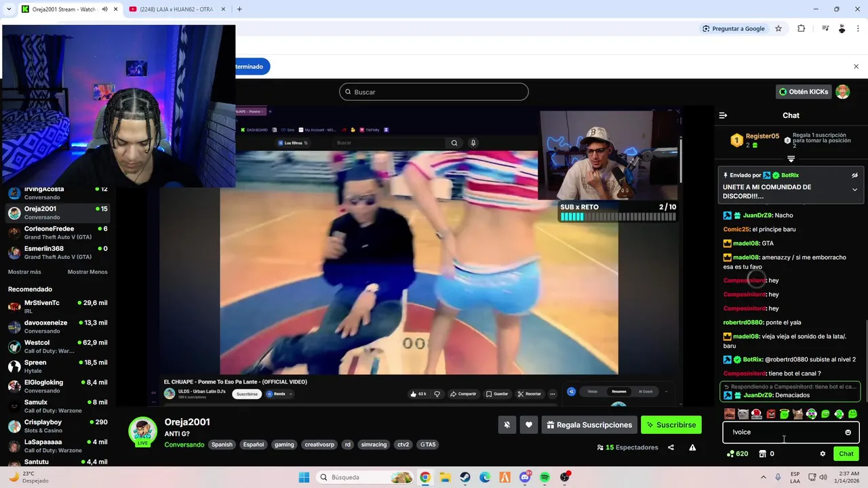Open the emoji picker smiley icon

848,432
